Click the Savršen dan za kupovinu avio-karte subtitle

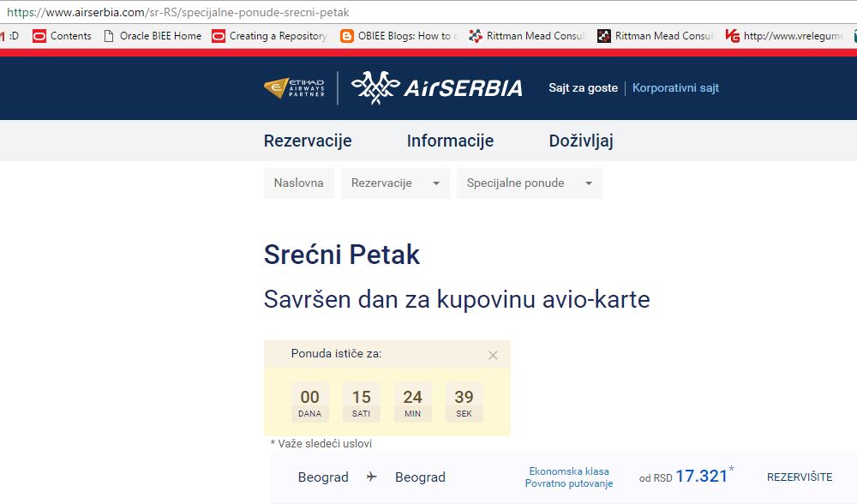[x=457, y=299]
